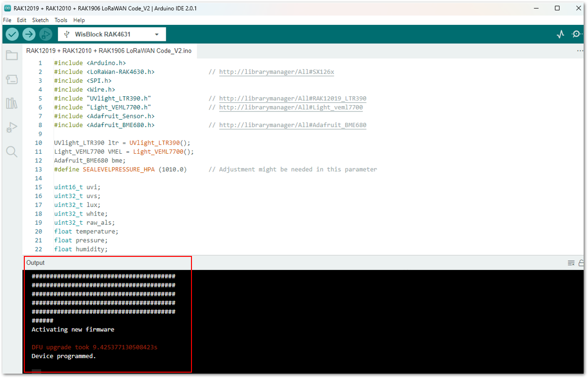Clear the Output panel contents
The width and height of the screenshot is (588, 378).
tap(571, 263)
